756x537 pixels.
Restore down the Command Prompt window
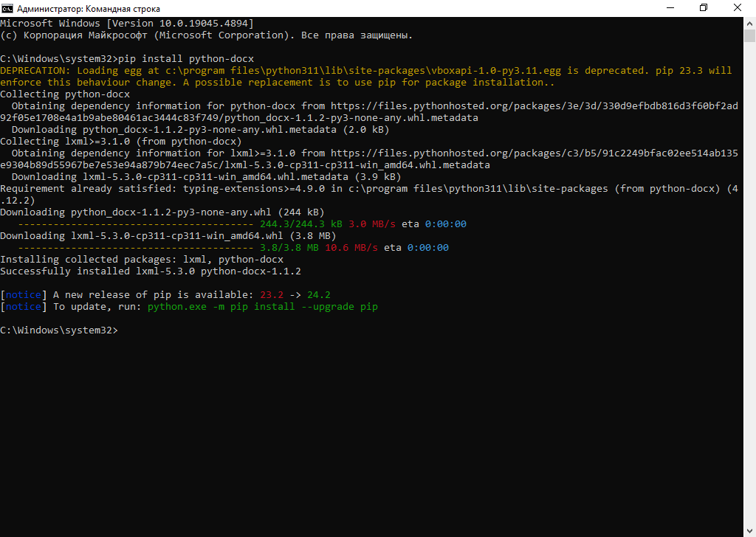(704, 8)
